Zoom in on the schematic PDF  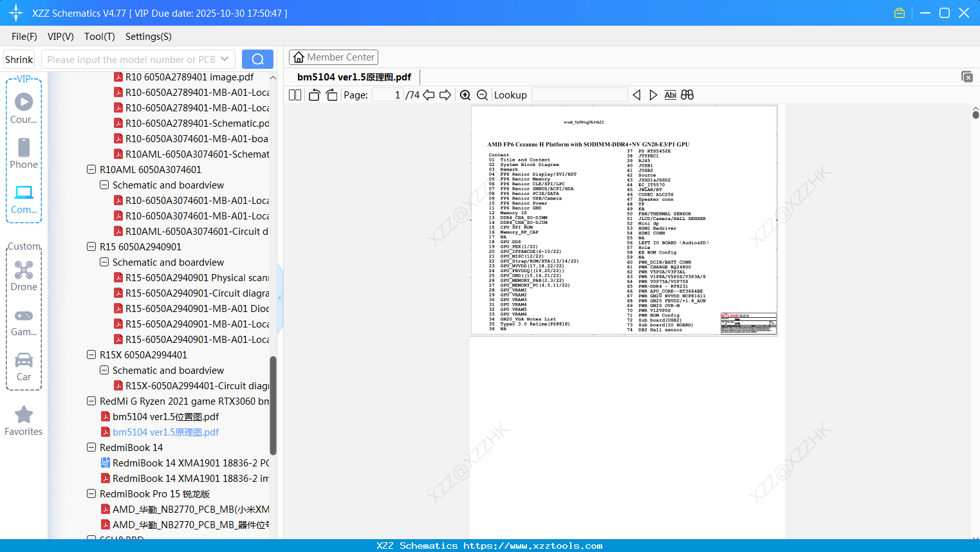[465, 95]
